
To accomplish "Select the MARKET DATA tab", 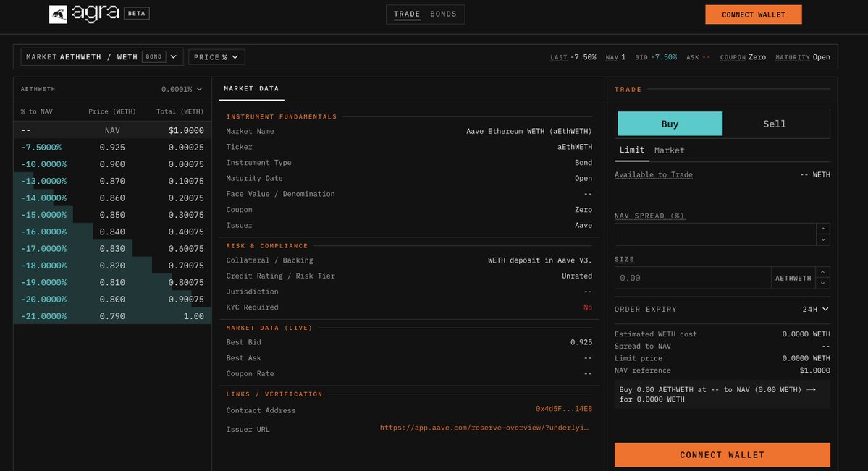I will (251, 88).
